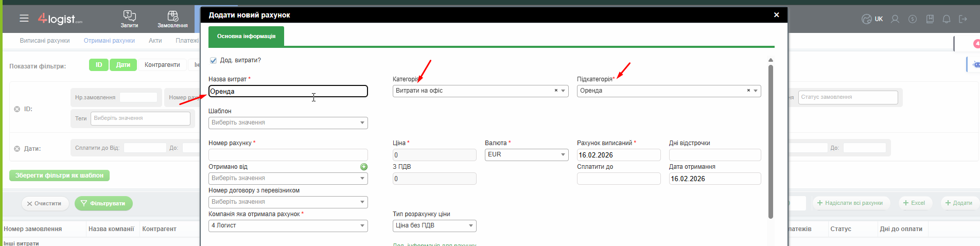Open the currency dollar icon

pos(913,19)
